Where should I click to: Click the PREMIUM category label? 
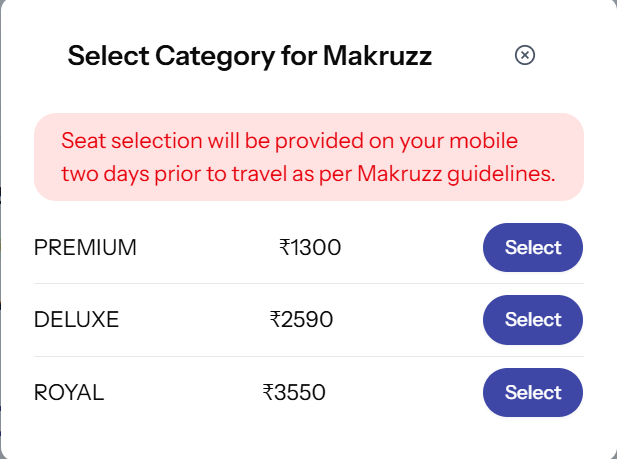pos(85,248)
